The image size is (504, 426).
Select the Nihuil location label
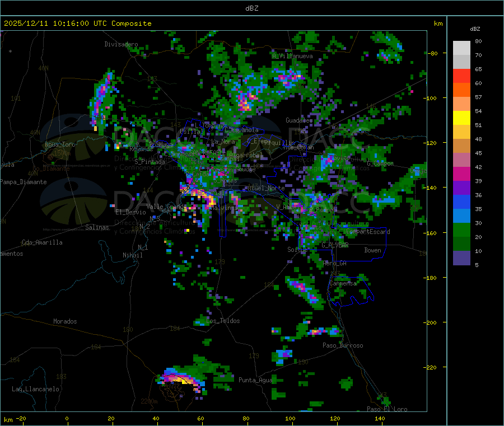132,255
